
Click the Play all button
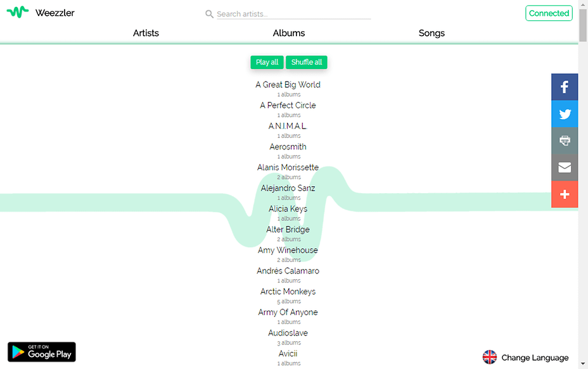tap(267, 62)
